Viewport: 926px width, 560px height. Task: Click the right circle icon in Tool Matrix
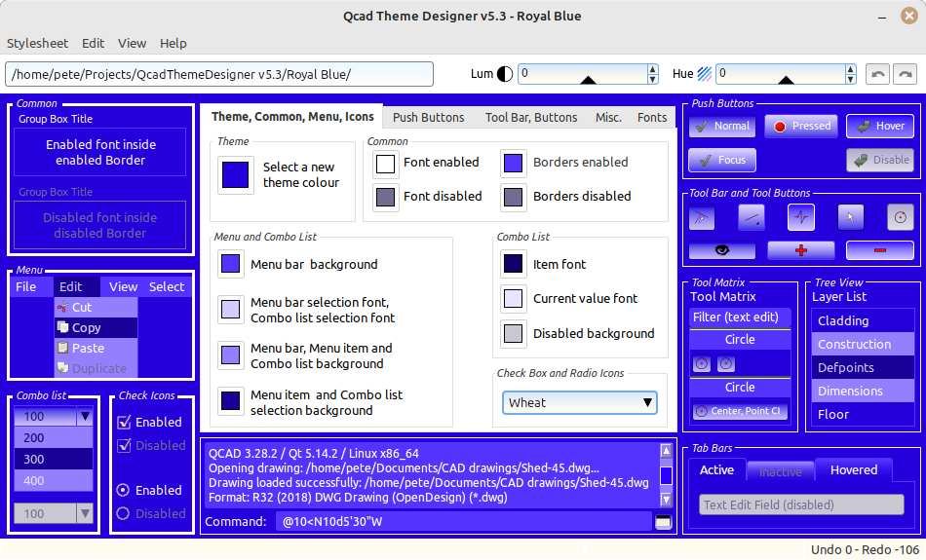click(726, 363)
